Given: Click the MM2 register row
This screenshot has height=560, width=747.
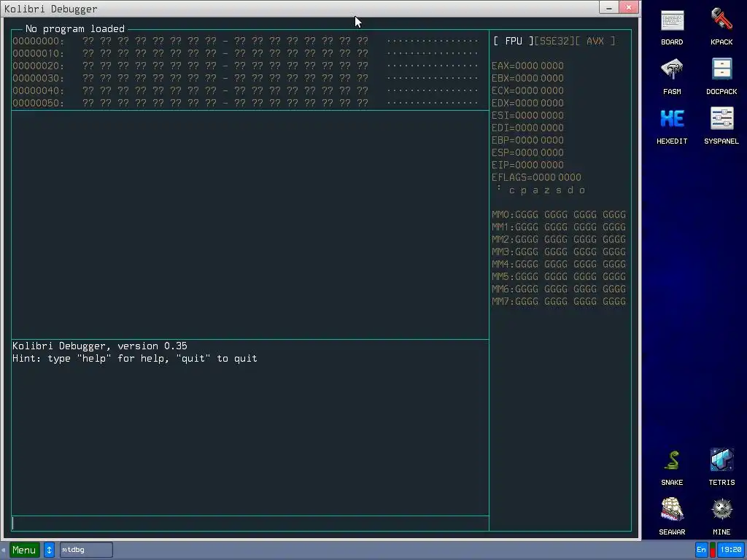Looking at the screenshot, I should tap(559, 239).
